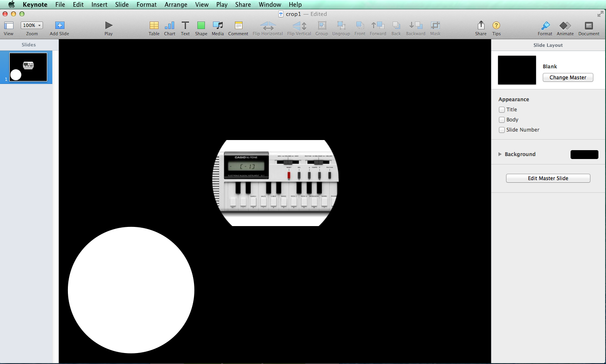Add a Text box using the toolbar
The image size is (606, 364).
coord(185,28)
